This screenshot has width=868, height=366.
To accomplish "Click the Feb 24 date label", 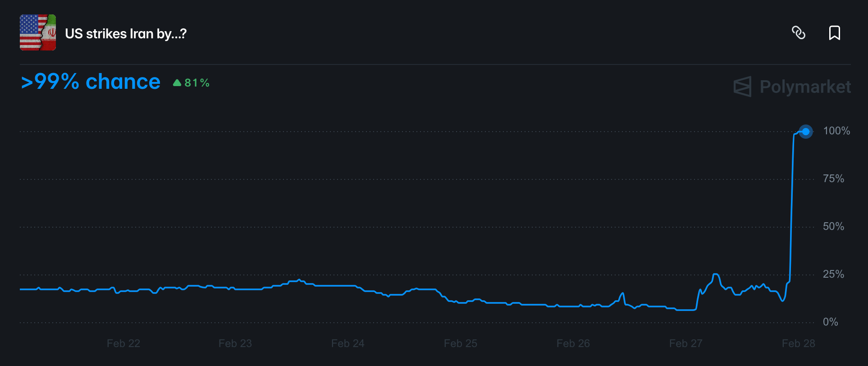I will (347, 343).
